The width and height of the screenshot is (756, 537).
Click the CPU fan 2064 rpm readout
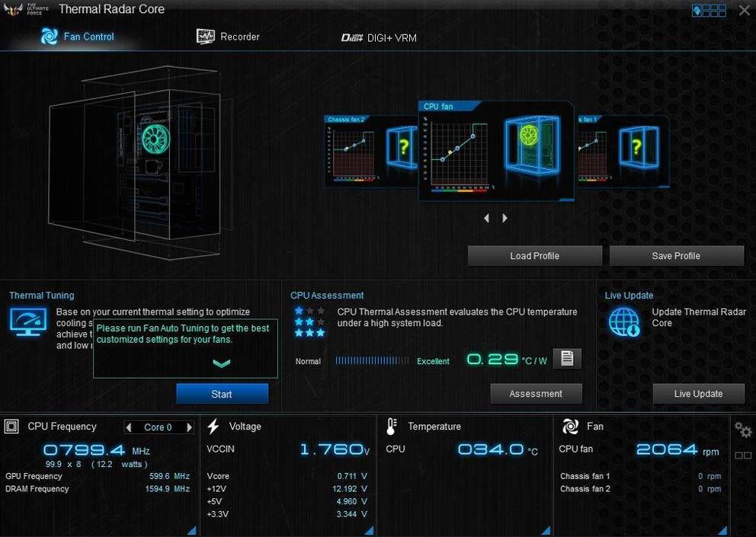639,449
